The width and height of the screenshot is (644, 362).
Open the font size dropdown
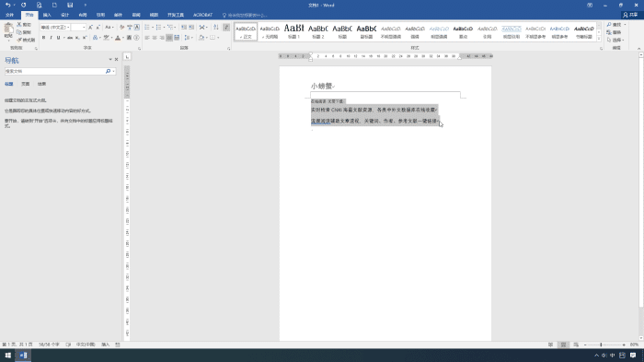pos(84,27)
